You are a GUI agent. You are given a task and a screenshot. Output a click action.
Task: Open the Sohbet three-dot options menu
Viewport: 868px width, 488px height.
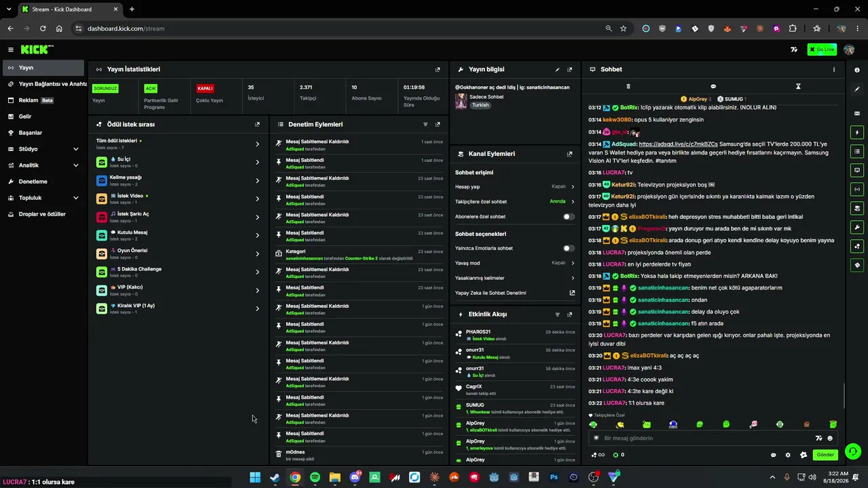pos(834,70)
